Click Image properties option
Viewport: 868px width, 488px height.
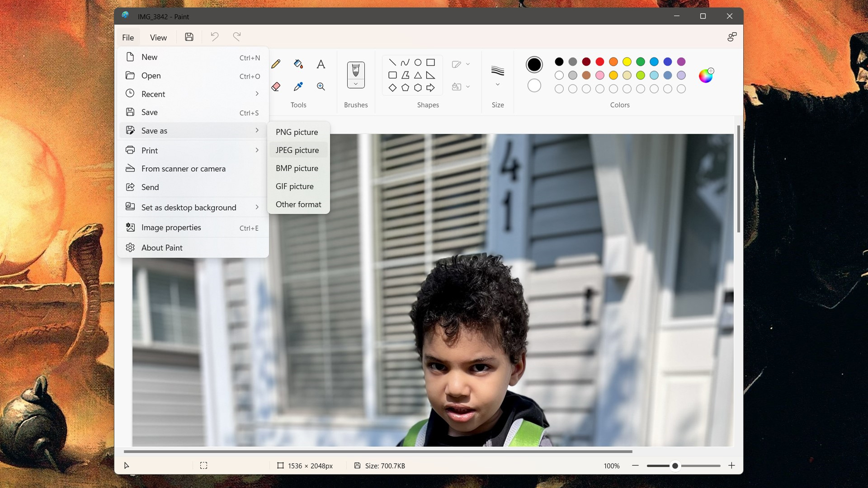171,227
